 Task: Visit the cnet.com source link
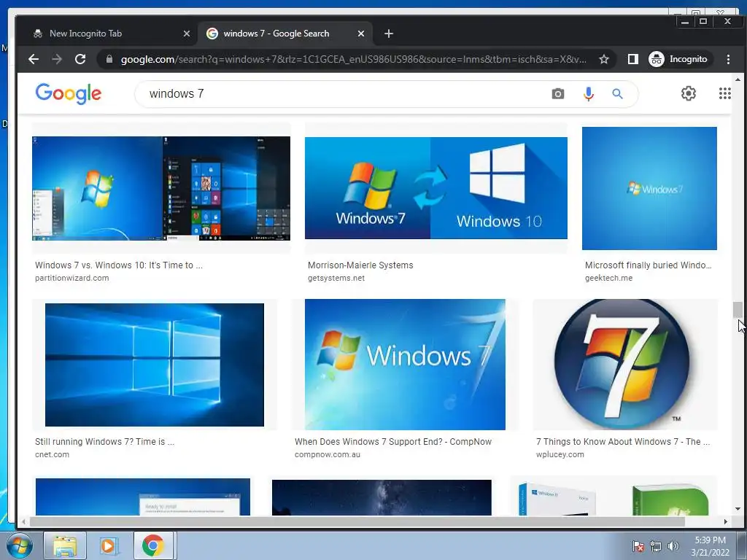pos(52,455)
